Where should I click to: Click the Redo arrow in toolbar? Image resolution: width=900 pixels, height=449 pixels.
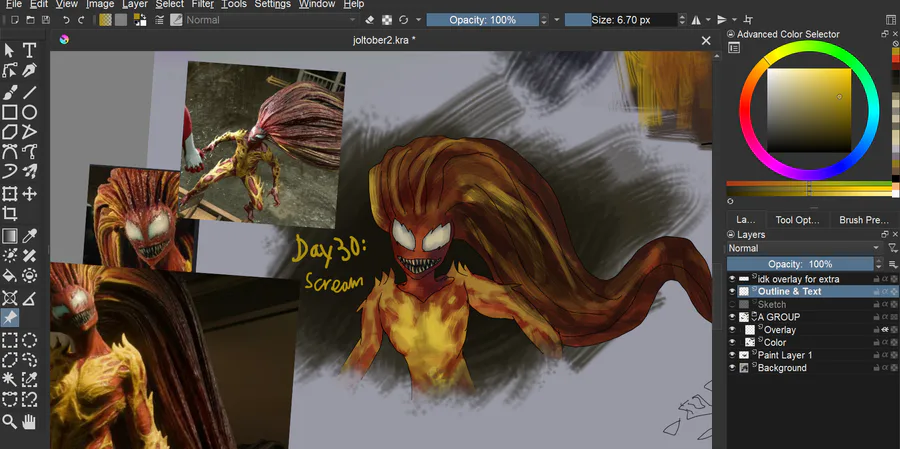point(81,20)
